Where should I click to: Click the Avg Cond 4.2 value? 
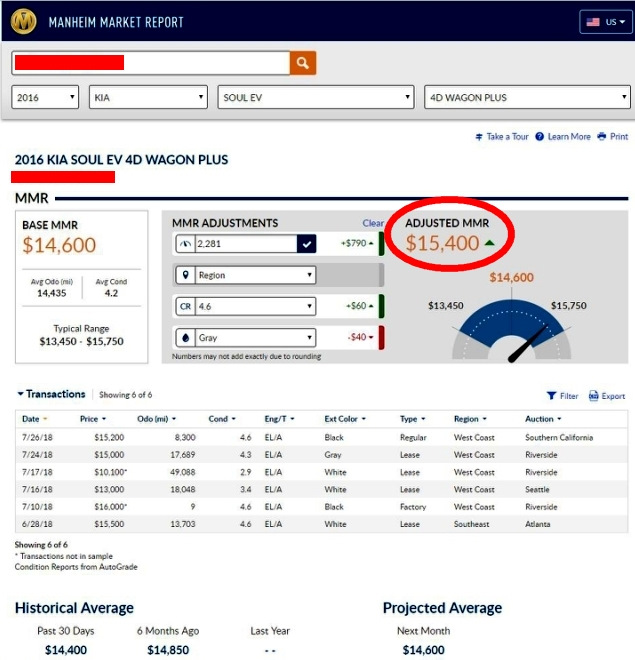coord(111,293)
